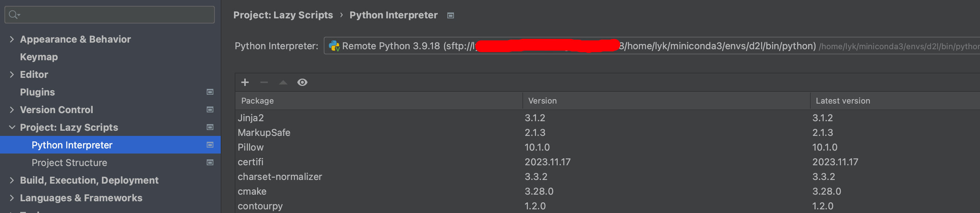Click the minus icon to uninstall package
This screenshot has height=213, width=980.
pyautogui.click(x=264, y=82)
